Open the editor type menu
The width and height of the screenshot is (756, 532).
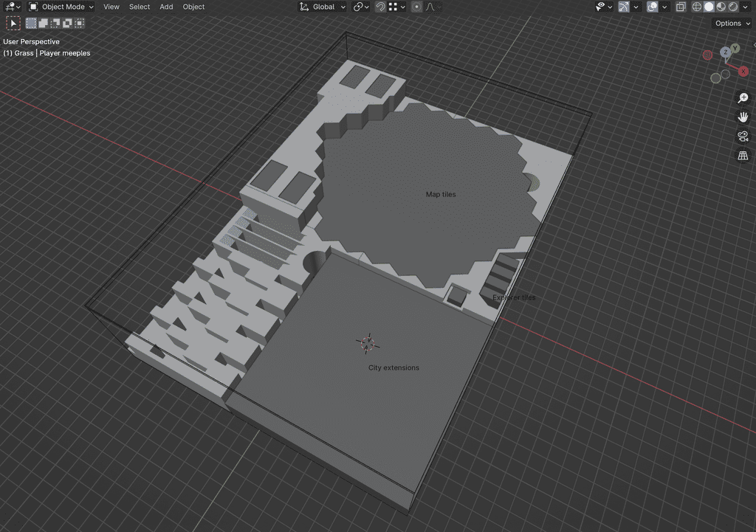click(12, 7)
